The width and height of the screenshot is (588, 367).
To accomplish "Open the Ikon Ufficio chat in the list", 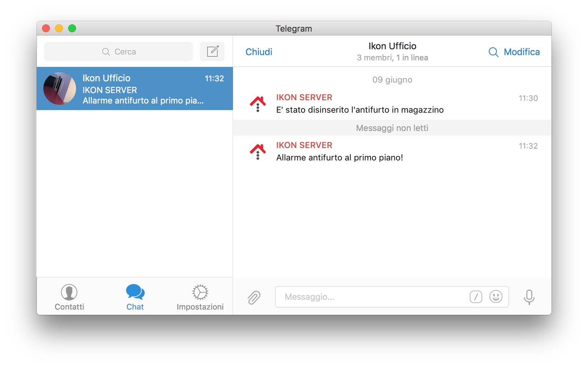I will [135, 89].
